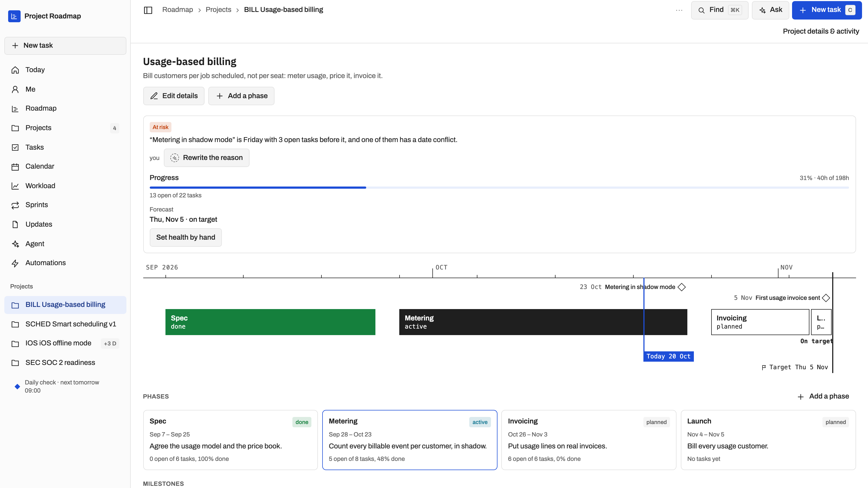Select the Invoicing planned timeline bar
Screen dimensions: 868x488
click(760, 322)
